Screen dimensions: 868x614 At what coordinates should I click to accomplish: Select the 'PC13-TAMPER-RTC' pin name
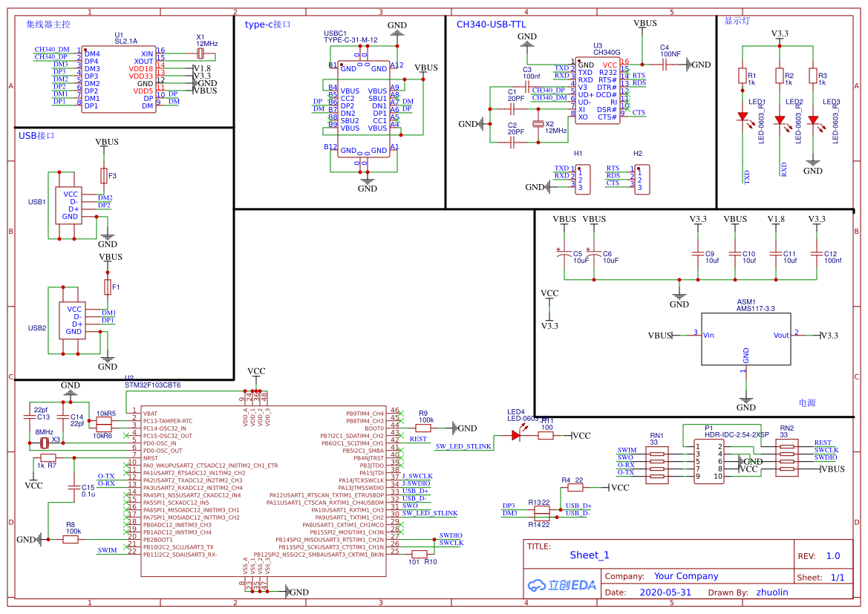[x=168, y=421]
